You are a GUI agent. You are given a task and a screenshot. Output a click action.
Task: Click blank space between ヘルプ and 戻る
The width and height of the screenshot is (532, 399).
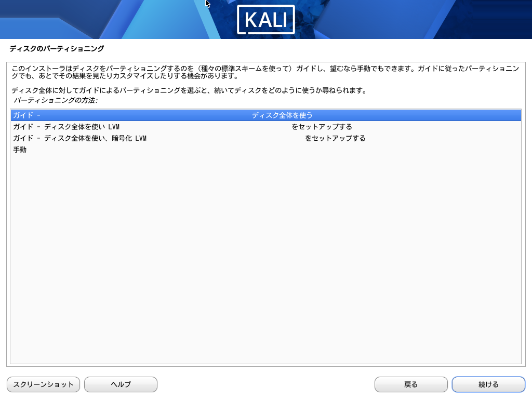tap(265, 384)
